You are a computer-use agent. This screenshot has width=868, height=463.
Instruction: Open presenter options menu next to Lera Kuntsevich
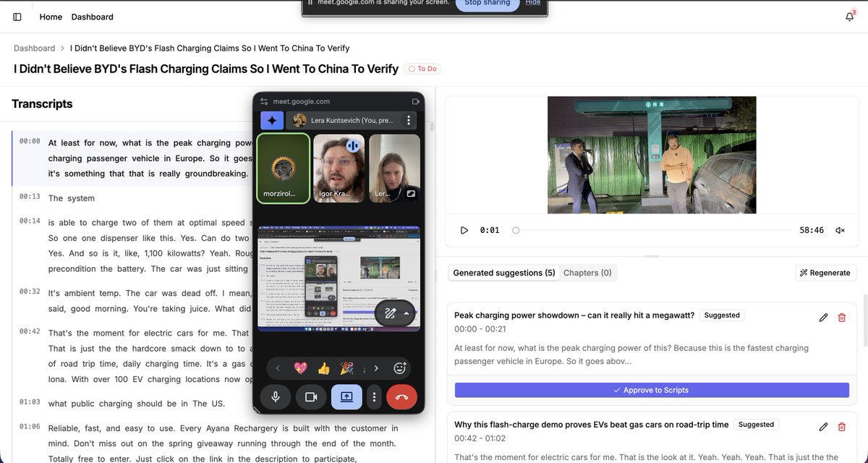[x=409, y=121]
